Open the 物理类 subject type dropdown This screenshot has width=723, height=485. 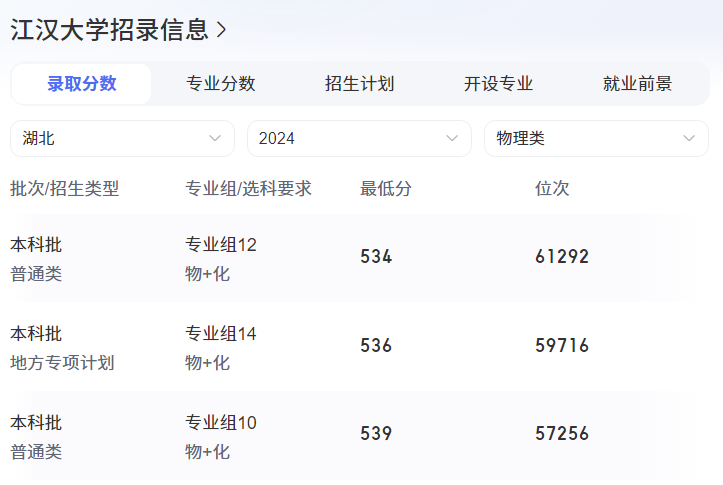pos(596,138)
